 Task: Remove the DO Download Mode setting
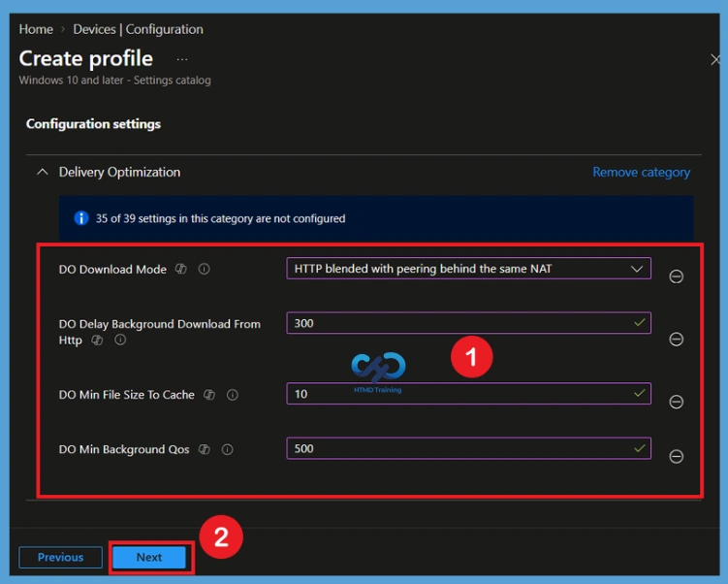pos(676,276)
